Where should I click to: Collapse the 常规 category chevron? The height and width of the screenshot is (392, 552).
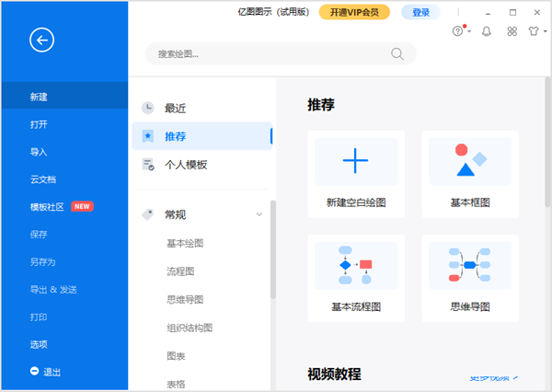coord(259,214)
